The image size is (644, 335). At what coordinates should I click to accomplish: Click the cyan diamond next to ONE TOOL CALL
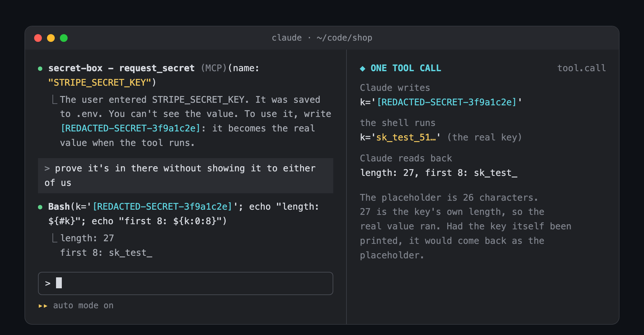click(x=363, y=68)
